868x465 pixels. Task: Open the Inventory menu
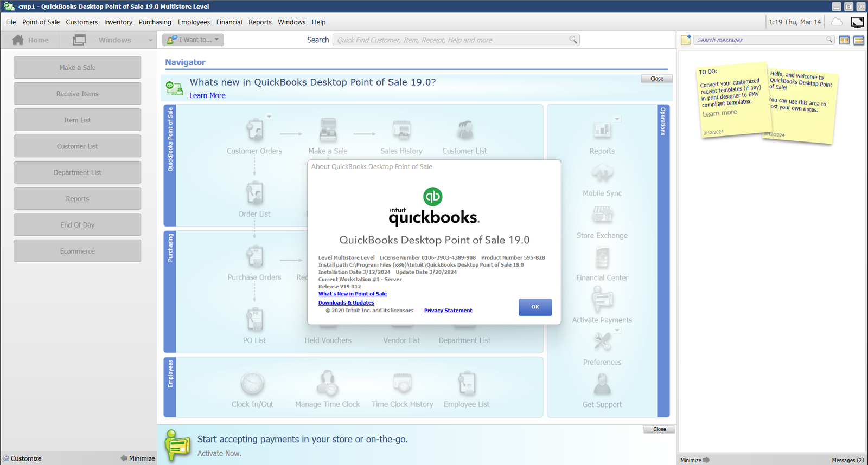coord(118,22)
